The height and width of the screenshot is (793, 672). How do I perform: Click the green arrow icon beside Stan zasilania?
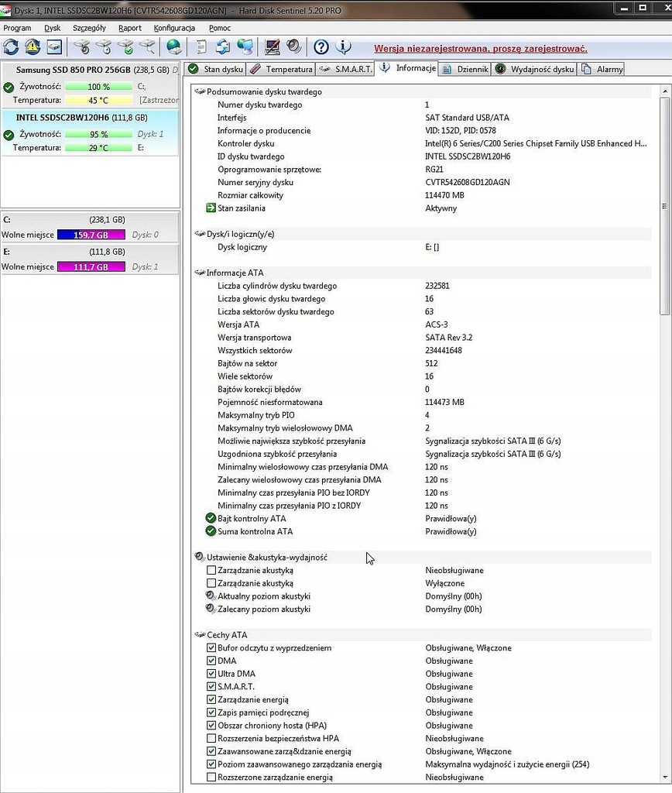pyautogui.click(x=211, y=208)
